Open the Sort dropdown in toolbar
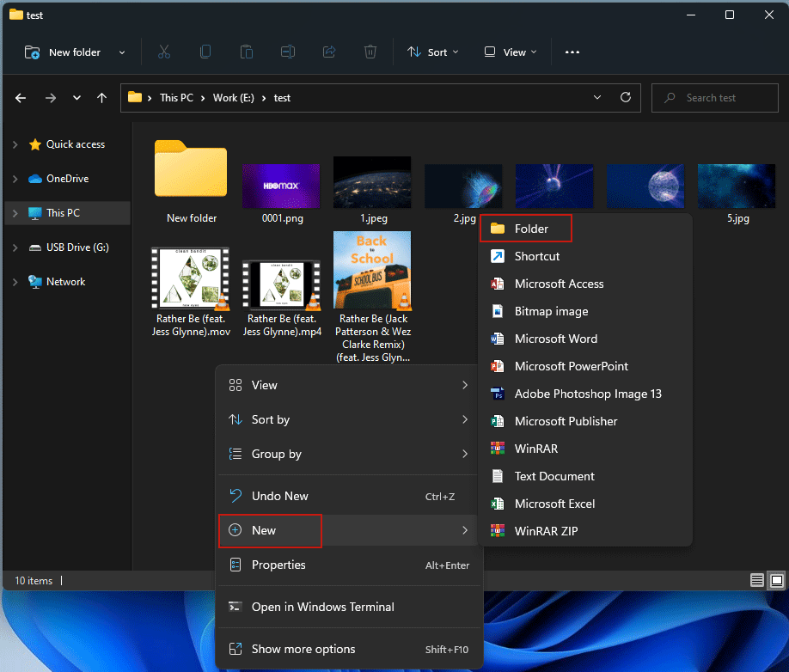This screenshot has width=789, height=672. point(433,52)
